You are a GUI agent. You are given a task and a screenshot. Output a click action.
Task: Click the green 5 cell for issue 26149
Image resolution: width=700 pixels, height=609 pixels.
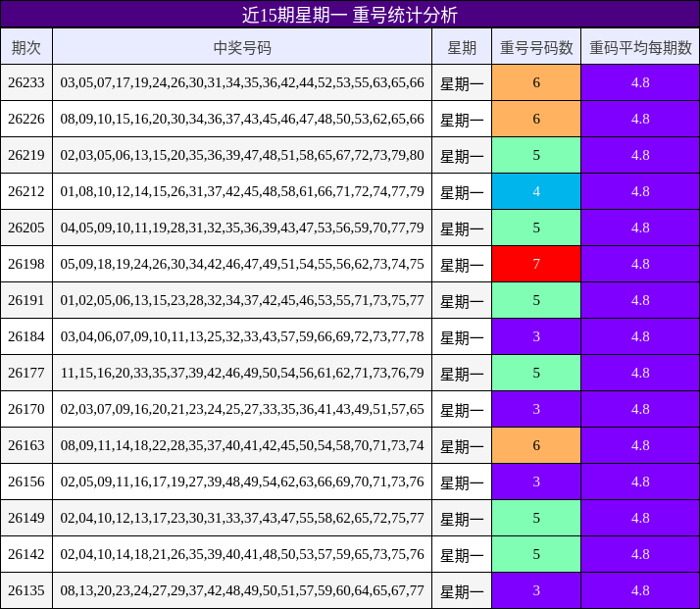[536, 518]
